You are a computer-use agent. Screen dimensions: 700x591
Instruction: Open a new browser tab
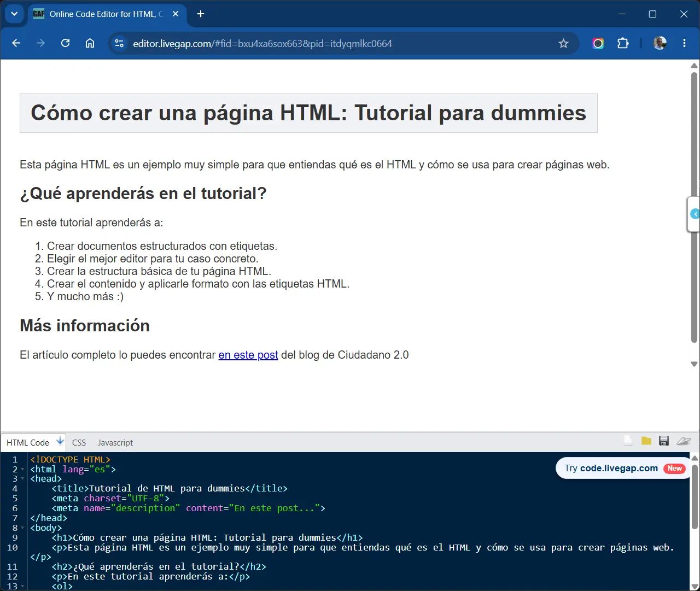pos(201,14)
